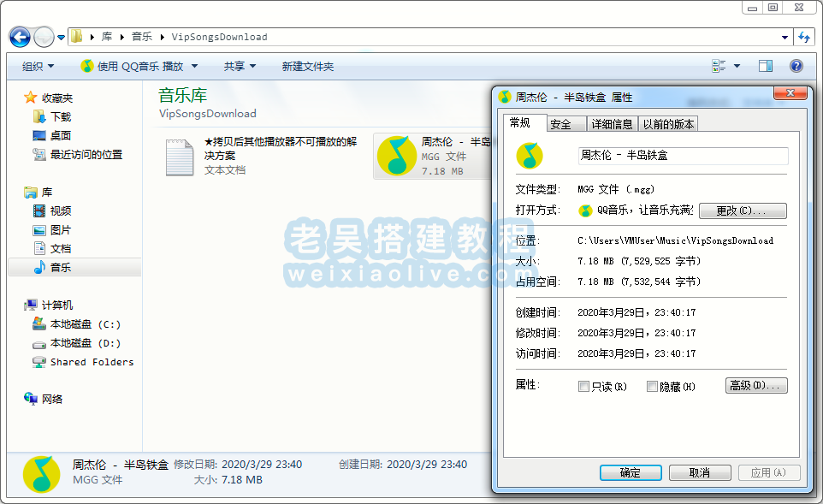Image resolution: width=823 pixels, height=504 pixels.
Task: Click the folder icon in the address bar
Action: pos(77,36)
